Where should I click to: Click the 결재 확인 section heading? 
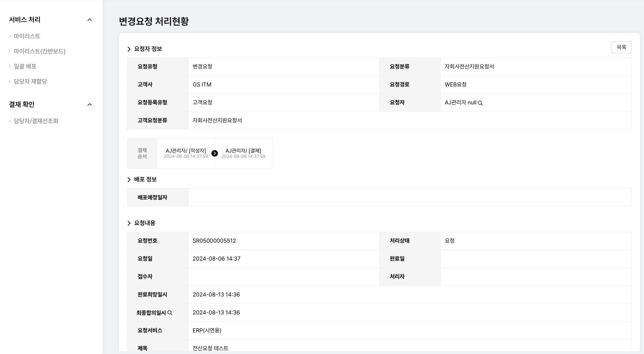tap(22, 105)
